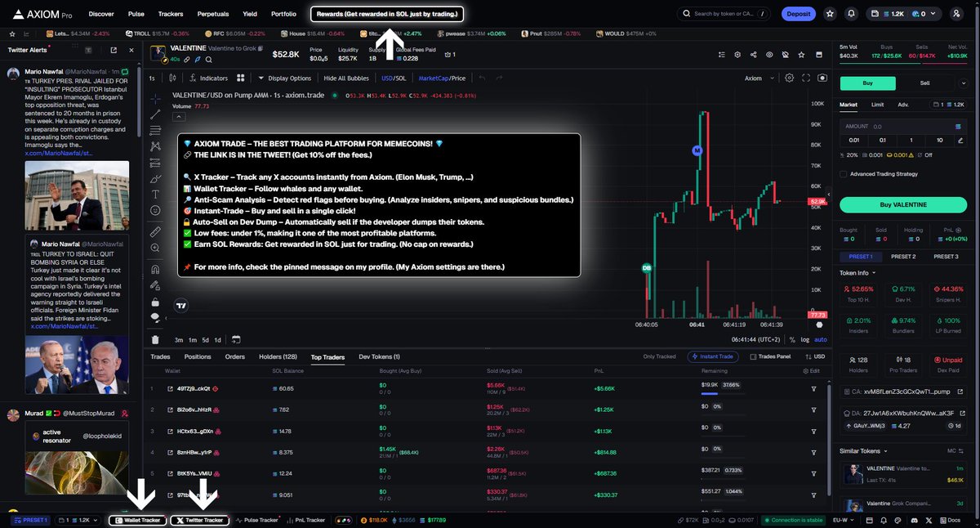Undo last chart action
Image resolution: width=980 pixels, height=528 pixels.
click(x=482, y=78)
